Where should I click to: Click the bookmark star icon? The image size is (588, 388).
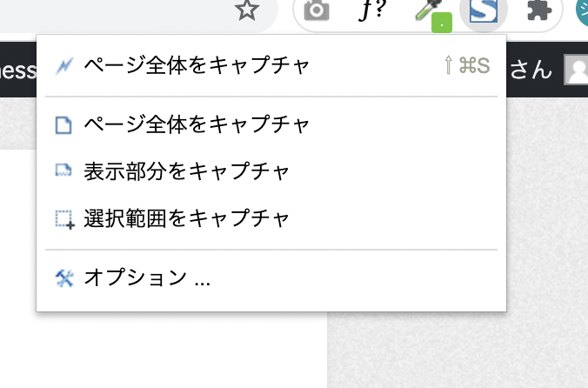pos(247,10)
